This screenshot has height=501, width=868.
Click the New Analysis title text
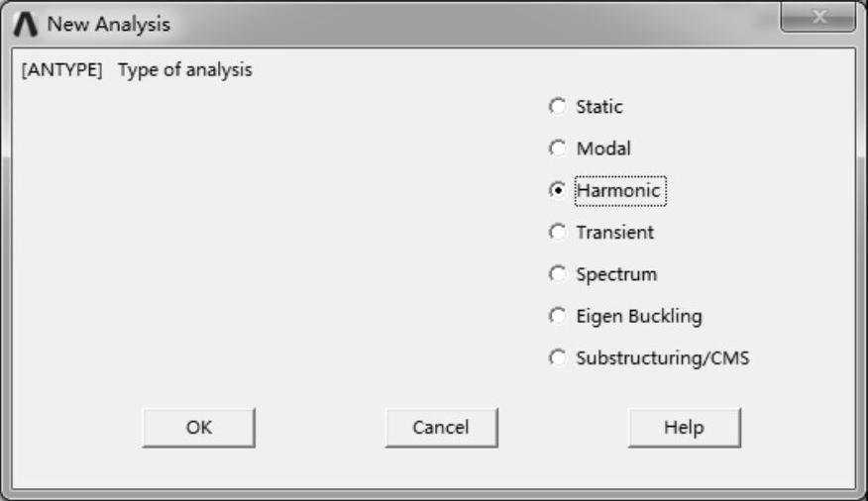point(109,24)
